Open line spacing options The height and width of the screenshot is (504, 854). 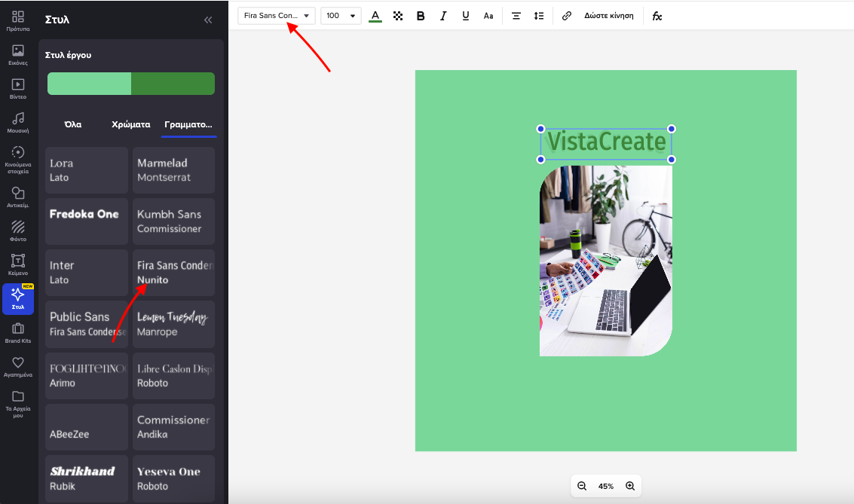pos(539,16)
